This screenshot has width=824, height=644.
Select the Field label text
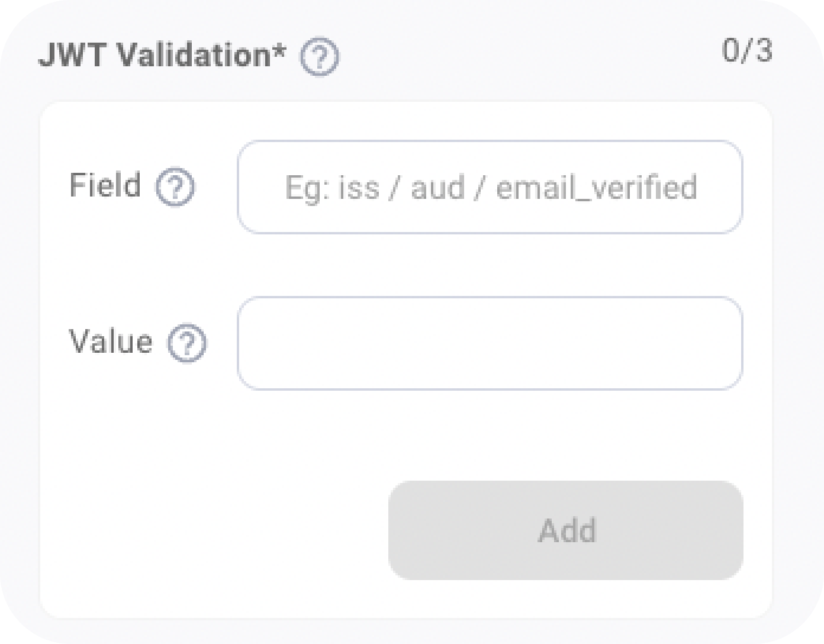[x=105, y=185]
